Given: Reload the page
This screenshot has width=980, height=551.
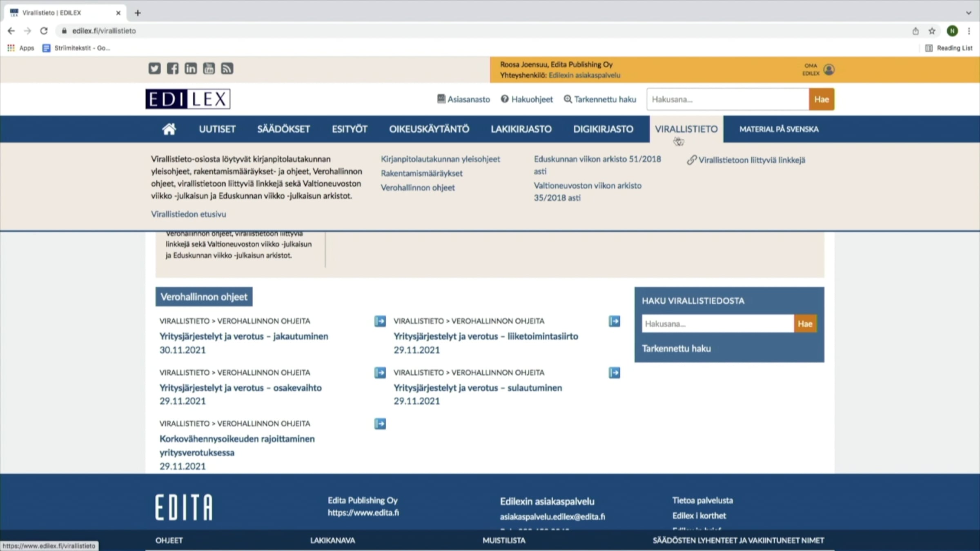Looking at the screenshot, I should [x=44, y=31].
